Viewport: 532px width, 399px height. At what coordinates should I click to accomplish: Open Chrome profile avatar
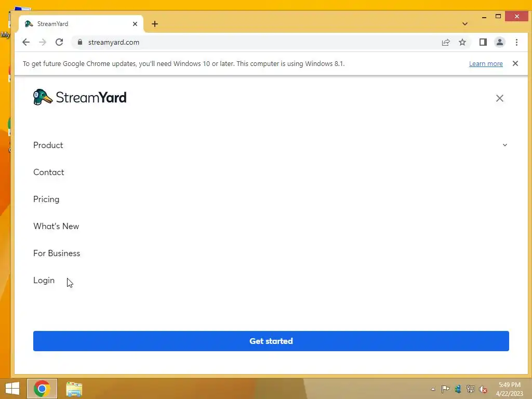(x=499, y=42)
